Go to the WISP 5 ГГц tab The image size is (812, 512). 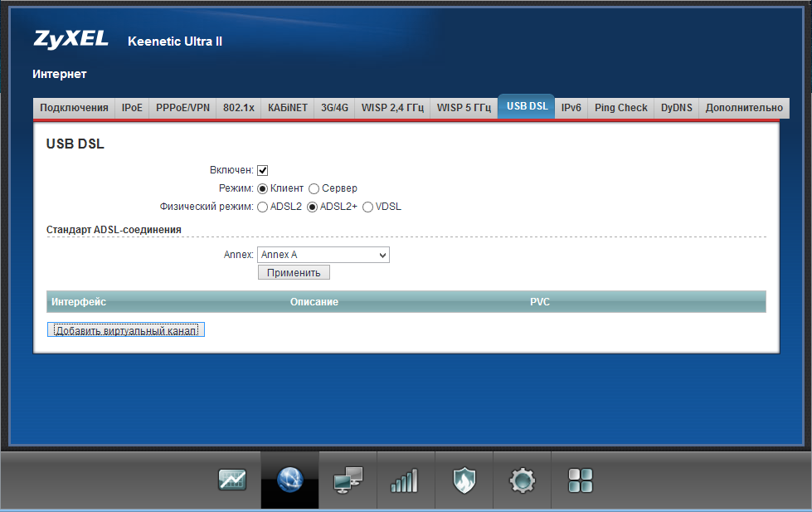tap(464, 108)
